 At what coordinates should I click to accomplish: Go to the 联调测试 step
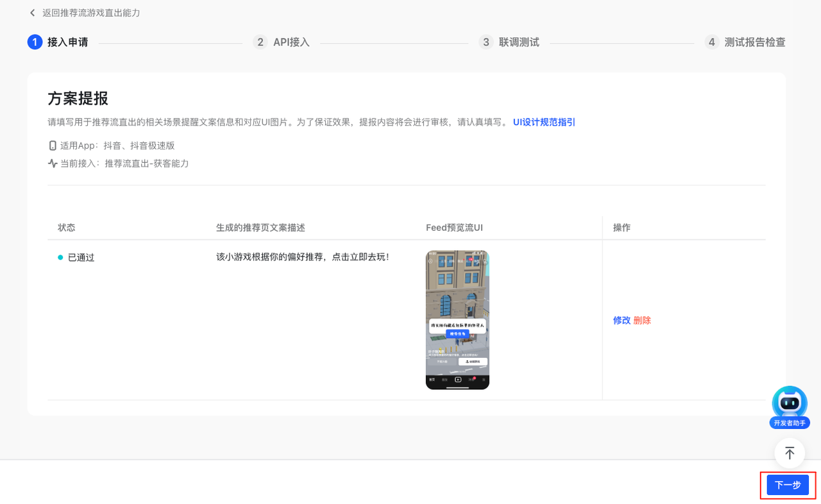pyautogui.click(x=519, y=42)
